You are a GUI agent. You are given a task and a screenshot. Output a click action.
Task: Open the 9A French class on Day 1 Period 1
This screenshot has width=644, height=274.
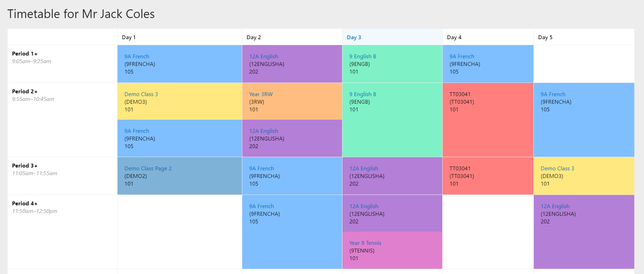pos(137,56)
